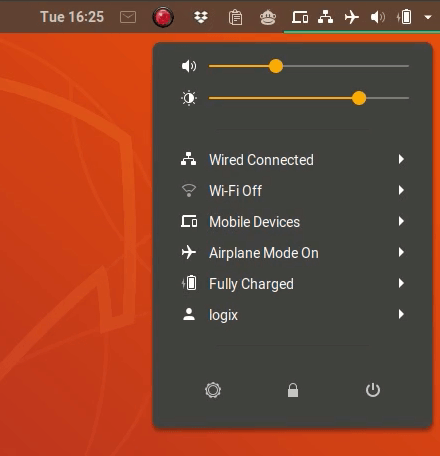This screenshot has height=456, width=440.
Task: Click on the volume slider track
Action: [x=309, y=66]
